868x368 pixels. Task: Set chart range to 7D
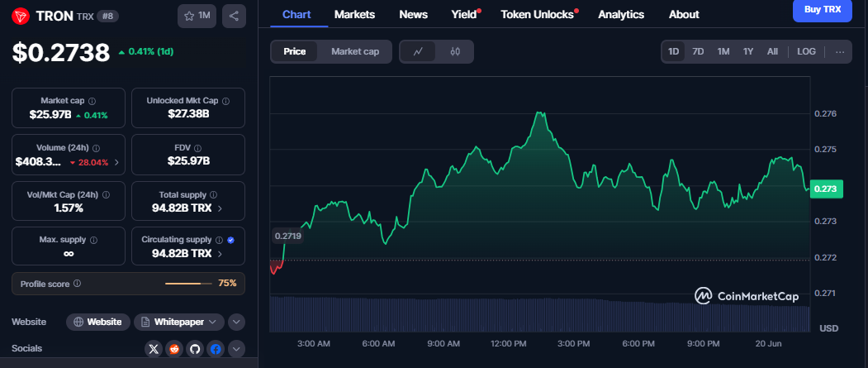pyautogui.click(x=698, y=51)
